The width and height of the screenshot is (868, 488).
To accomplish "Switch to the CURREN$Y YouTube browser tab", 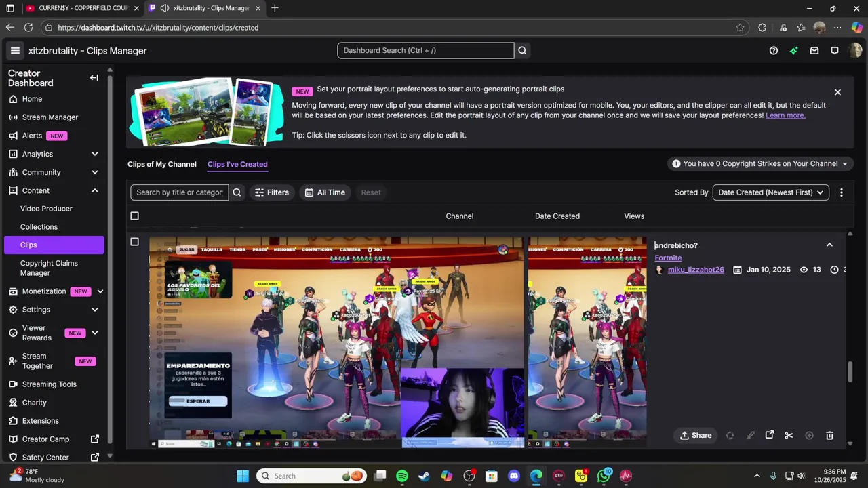I will click(81, 8).
